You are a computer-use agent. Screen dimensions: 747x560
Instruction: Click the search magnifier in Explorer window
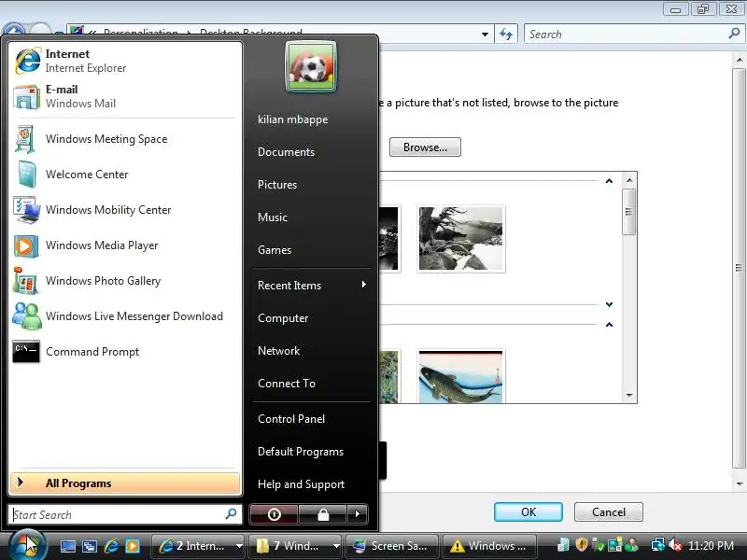734,34
